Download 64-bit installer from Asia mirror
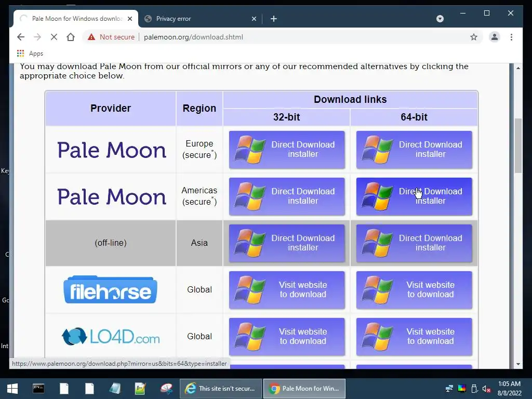This screenshot has width=532, height=399. click(x=414, y=243)
